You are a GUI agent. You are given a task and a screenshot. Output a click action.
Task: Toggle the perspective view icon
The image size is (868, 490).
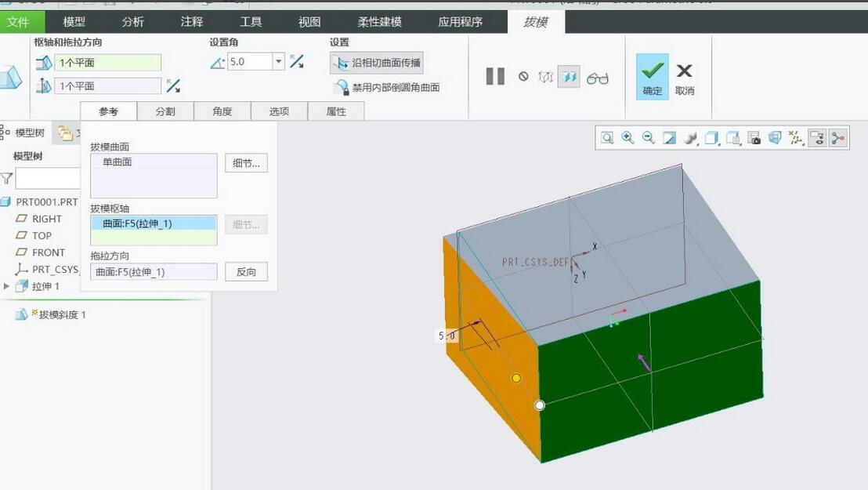(x=775, y=138)
